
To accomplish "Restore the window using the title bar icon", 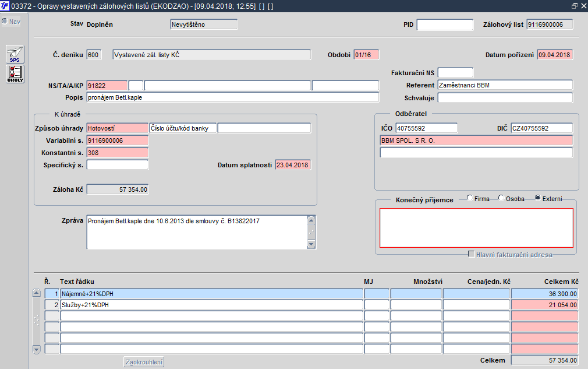I will 574,6.
